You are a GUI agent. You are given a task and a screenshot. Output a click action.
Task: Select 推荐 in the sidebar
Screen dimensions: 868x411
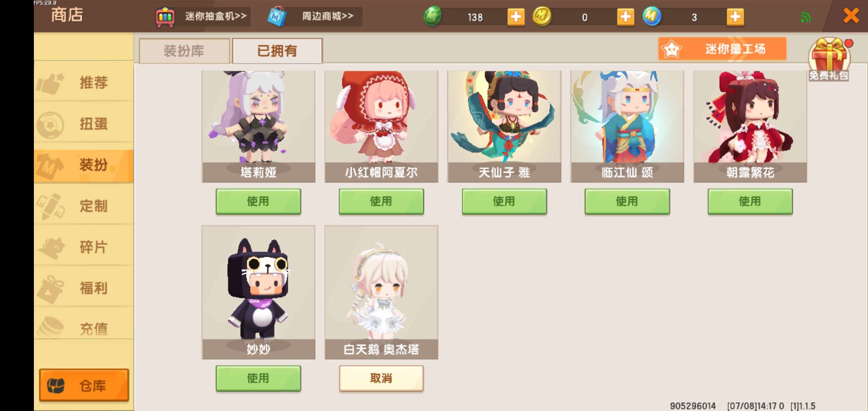84,82
